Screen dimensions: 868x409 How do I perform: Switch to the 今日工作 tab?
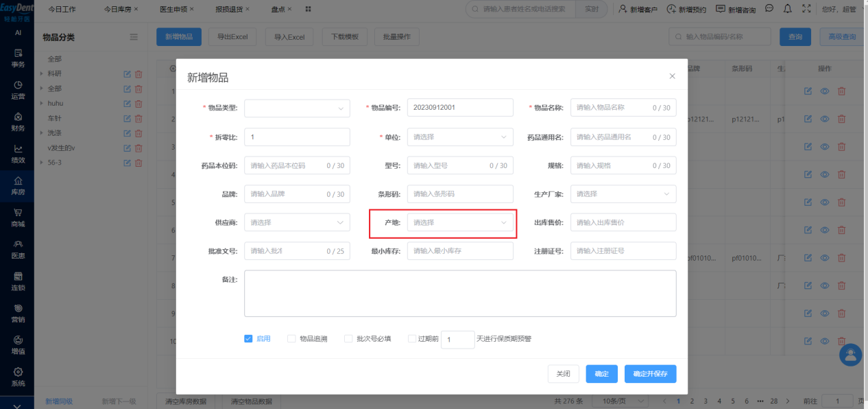pyautogui.click(x=62, y=10)
